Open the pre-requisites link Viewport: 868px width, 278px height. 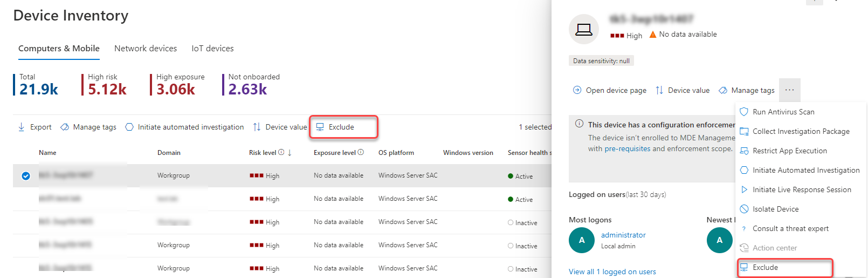click(628, 148)
